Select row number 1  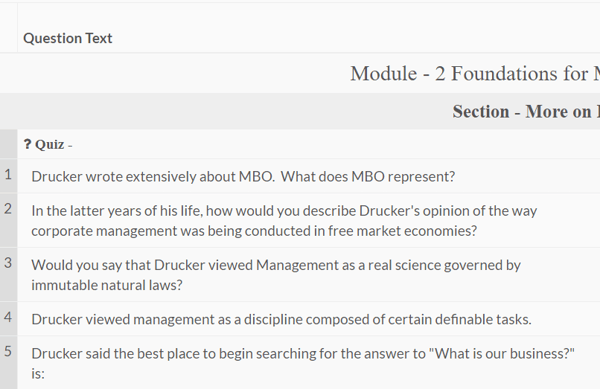tap(8, 174)
